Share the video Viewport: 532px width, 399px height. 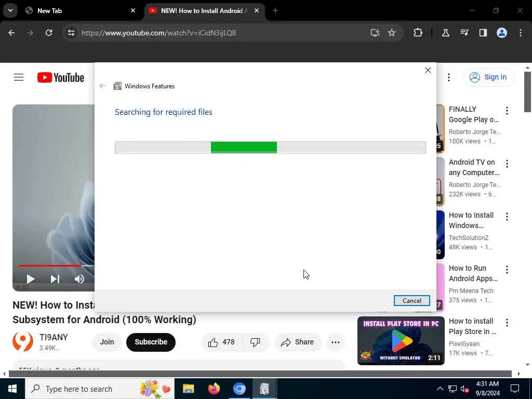point(298,342)
